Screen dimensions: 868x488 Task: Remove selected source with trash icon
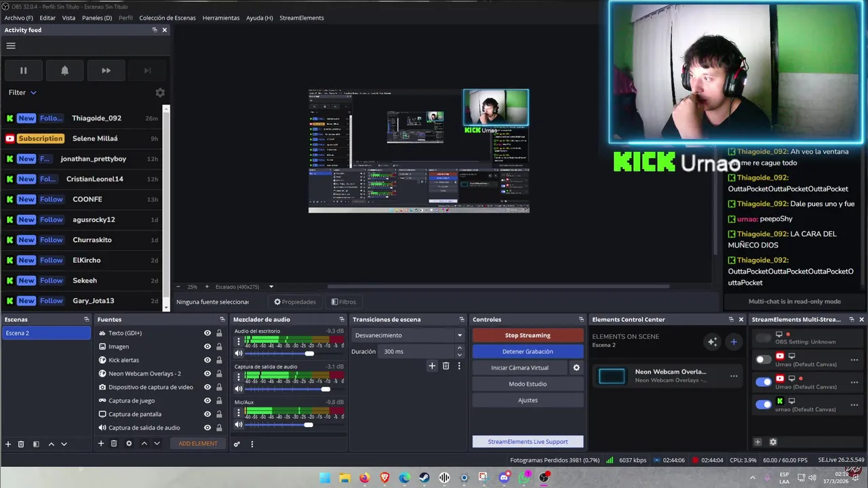pos(114,443)
